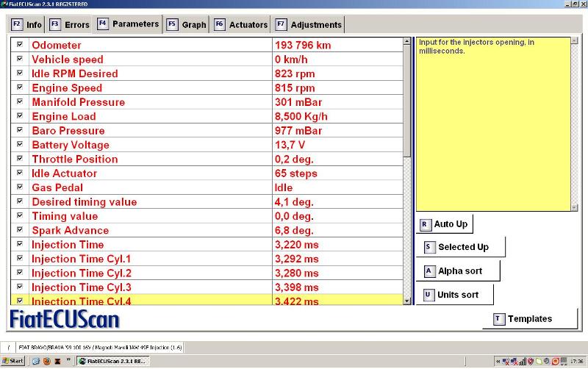Open Firefox from the quick launch bar
This screenshot has width=588, height=369.
coord(46,361)
